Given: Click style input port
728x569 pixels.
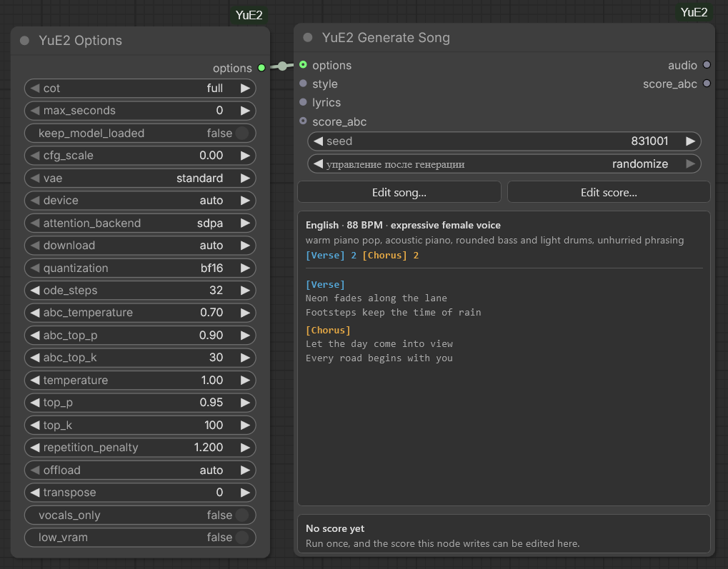Looking at the screenshot, I should pos(303,84).
